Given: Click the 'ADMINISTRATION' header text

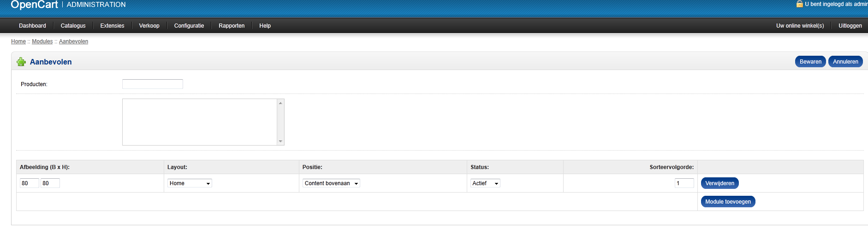Looking at the screenshot, I should coord(96,5).
